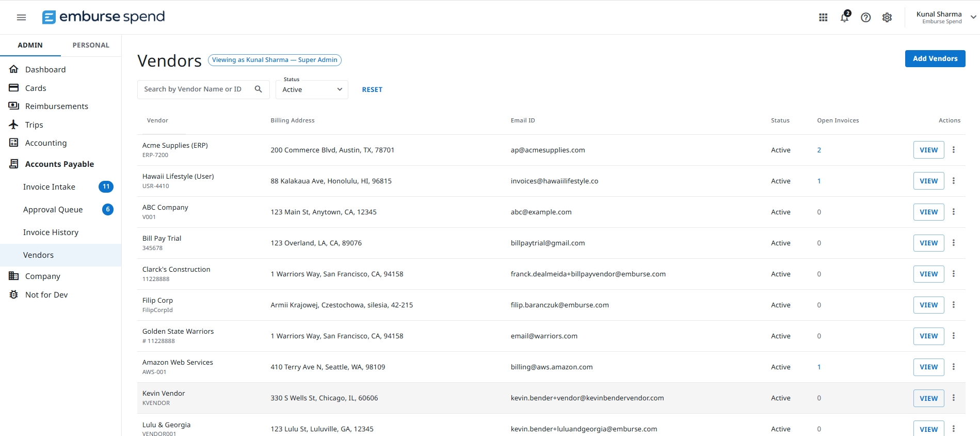The width and height of the screenshot is (980, 436).
Task: Open the apps grid launcher
Action: 823,18
